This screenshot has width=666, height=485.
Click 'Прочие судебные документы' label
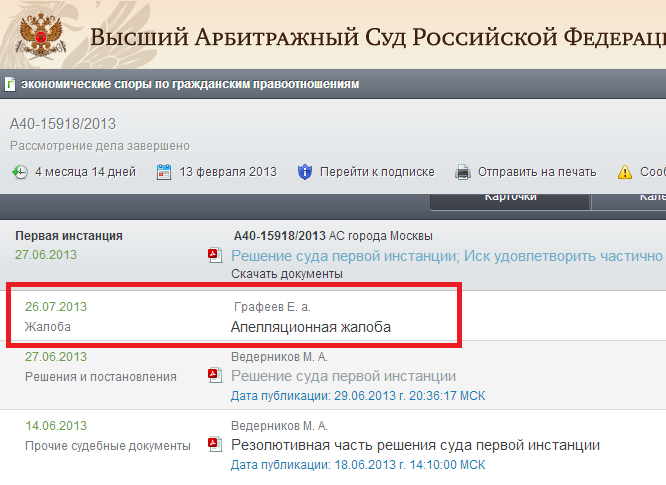(108, 446)
